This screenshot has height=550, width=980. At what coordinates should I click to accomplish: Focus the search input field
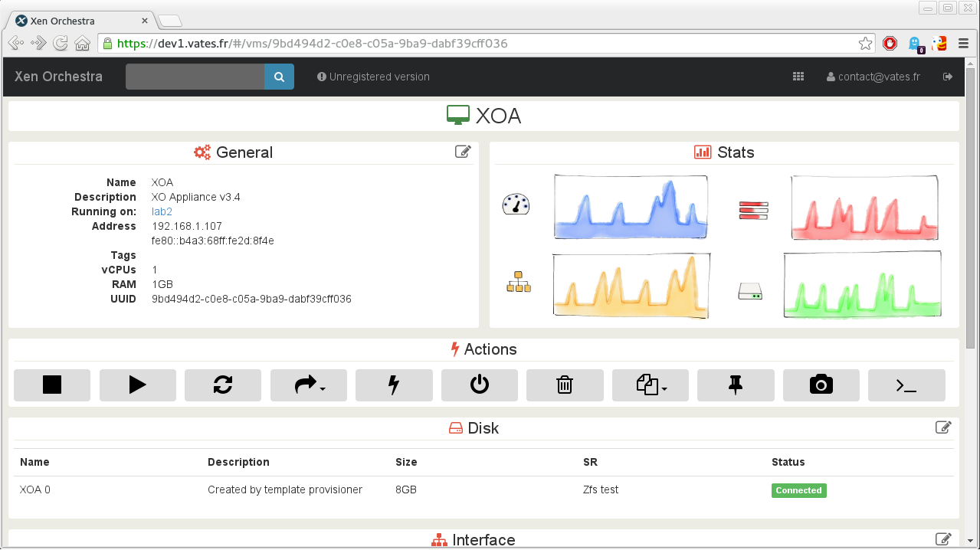(195, 77)
